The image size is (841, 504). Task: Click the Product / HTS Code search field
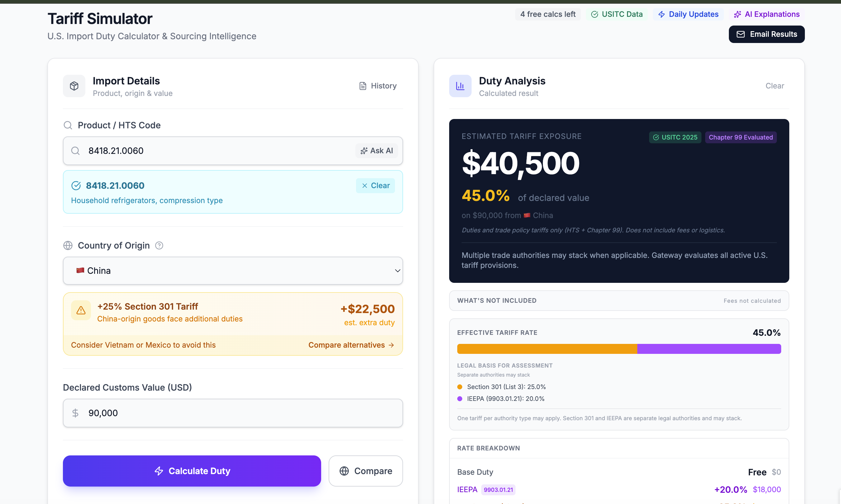point(233,151)
